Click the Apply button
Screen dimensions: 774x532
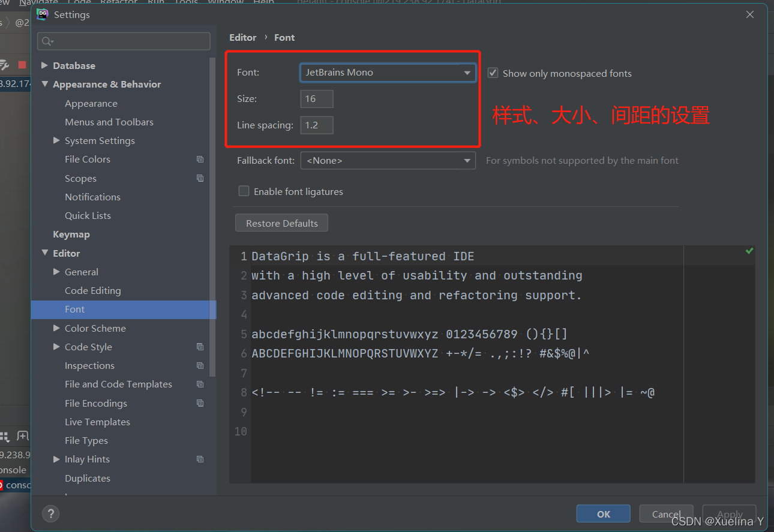[729, 514]
